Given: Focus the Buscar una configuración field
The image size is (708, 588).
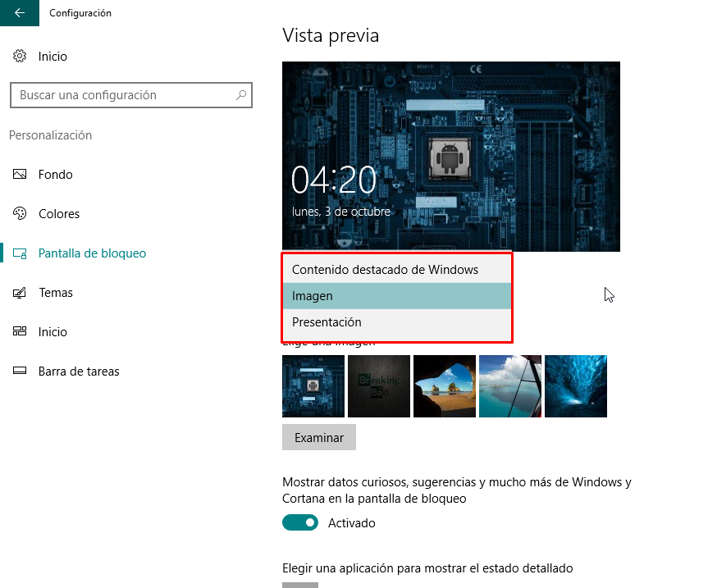Looking at the screenshot, I should pos(131,95).
